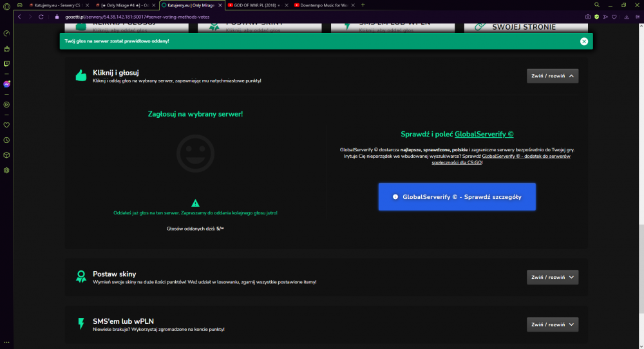
Task: Open GlobalServerify dodatek do serwerów społeczności link
Action: pos(500,159)
